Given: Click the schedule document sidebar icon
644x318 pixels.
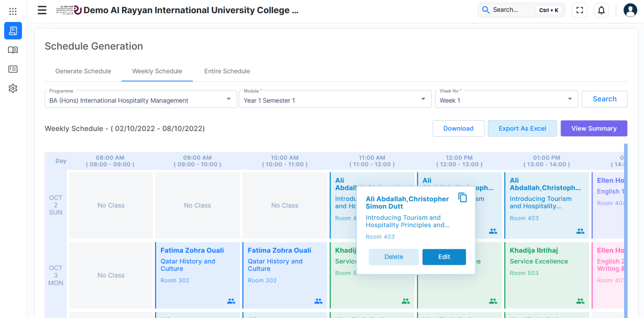Looking at the screenshot, I should (x=13, y=31).
